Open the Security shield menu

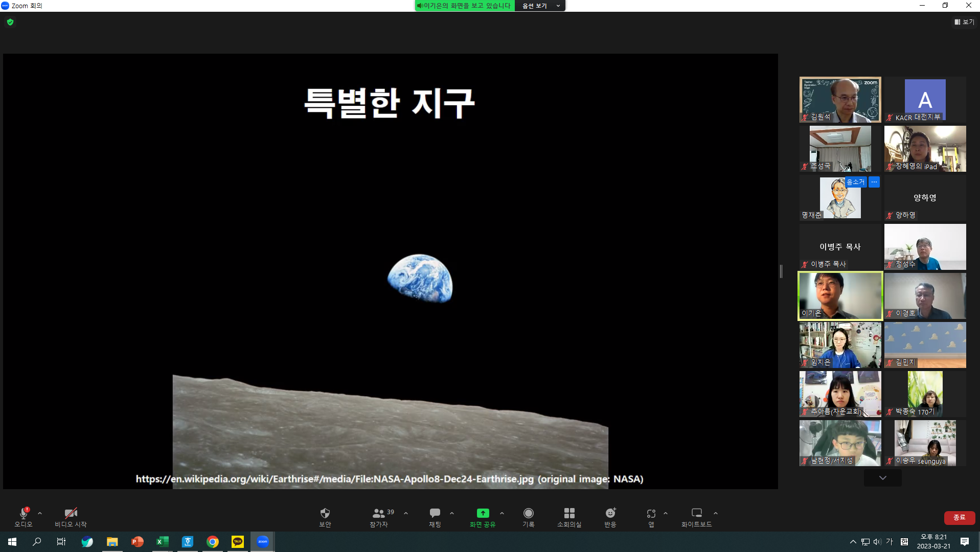tap(325, 513)
